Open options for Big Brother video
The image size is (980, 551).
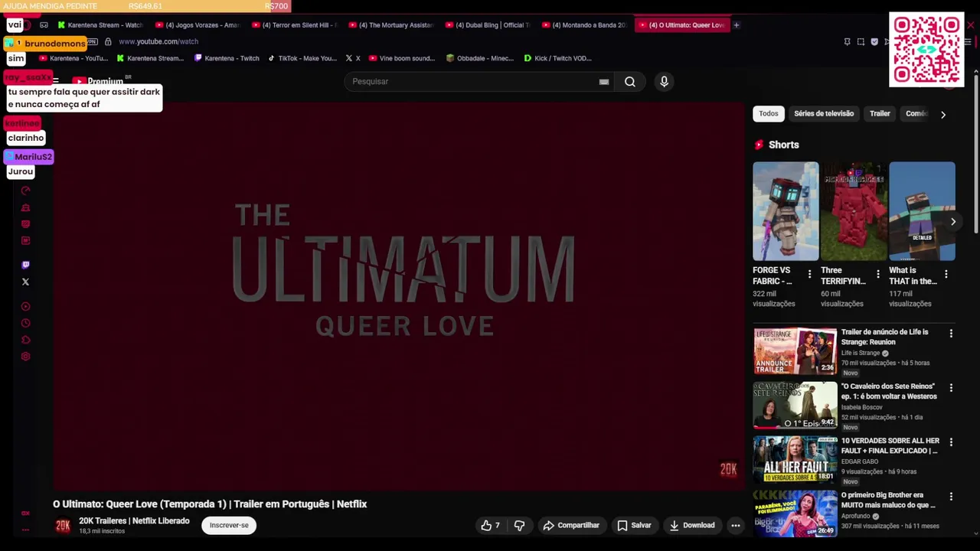tap(951, 497)
